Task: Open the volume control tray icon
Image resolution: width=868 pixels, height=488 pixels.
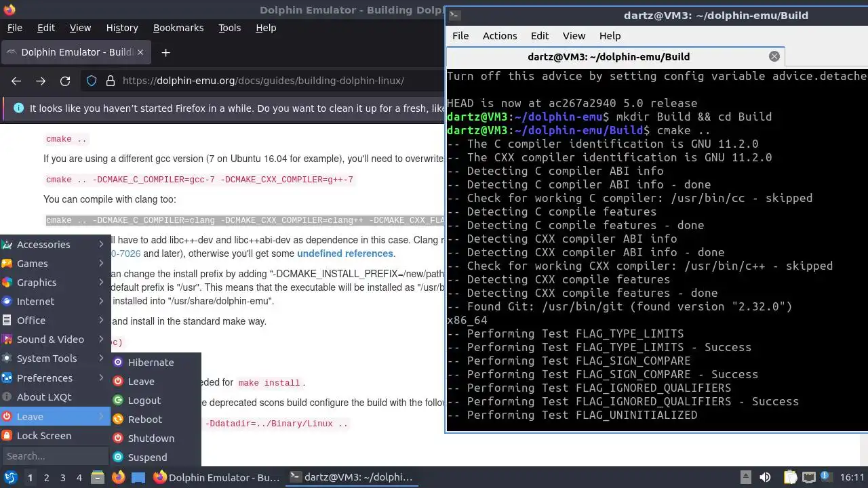Action: tap(765, 477)
